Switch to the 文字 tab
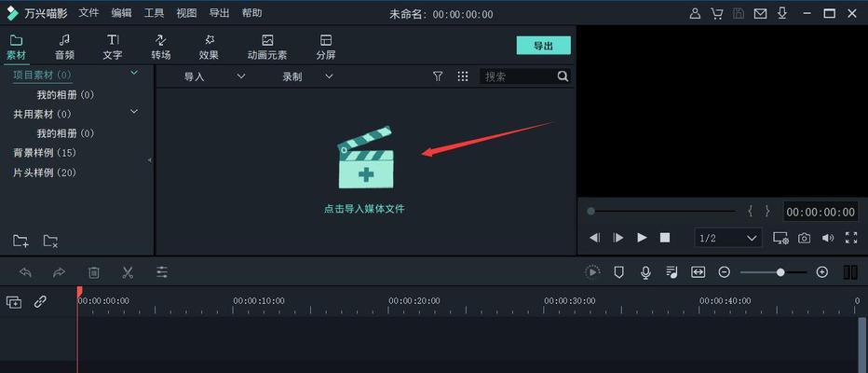 click(113, 48)
